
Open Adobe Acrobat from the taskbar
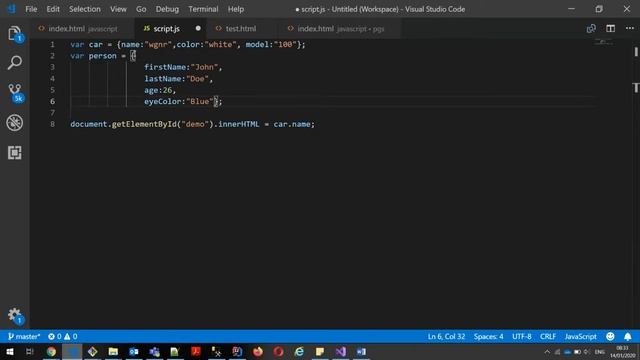click(196, 351)
